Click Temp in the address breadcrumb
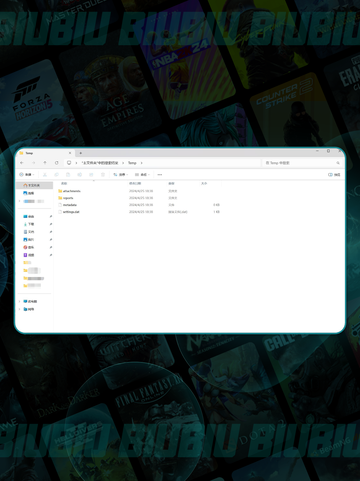360x481 pixels. coord(132,163)
